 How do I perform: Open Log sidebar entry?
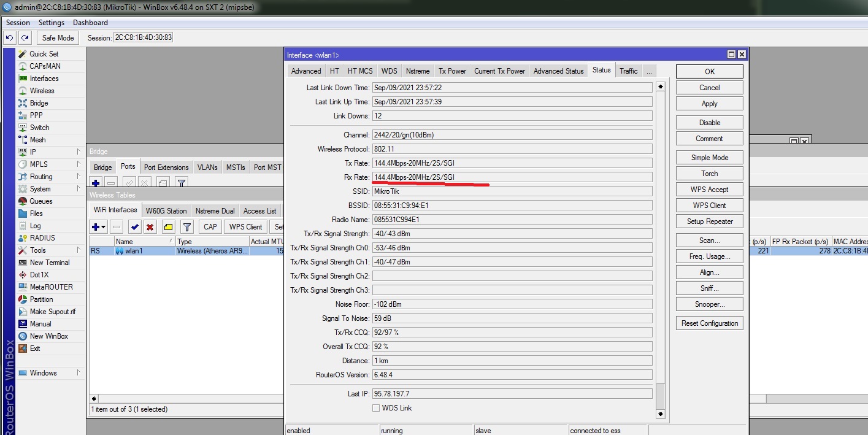35,226
